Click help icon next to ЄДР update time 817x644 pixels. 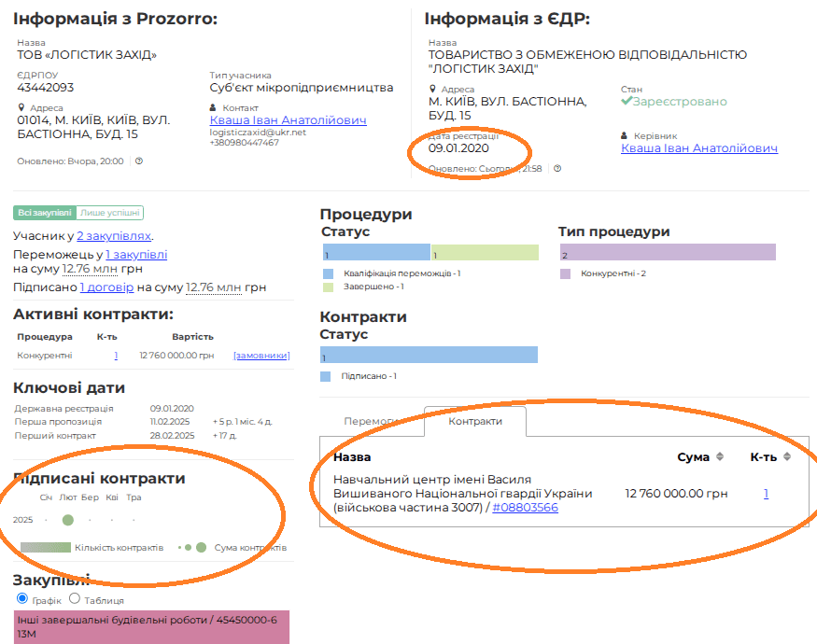tap(557, 169)
